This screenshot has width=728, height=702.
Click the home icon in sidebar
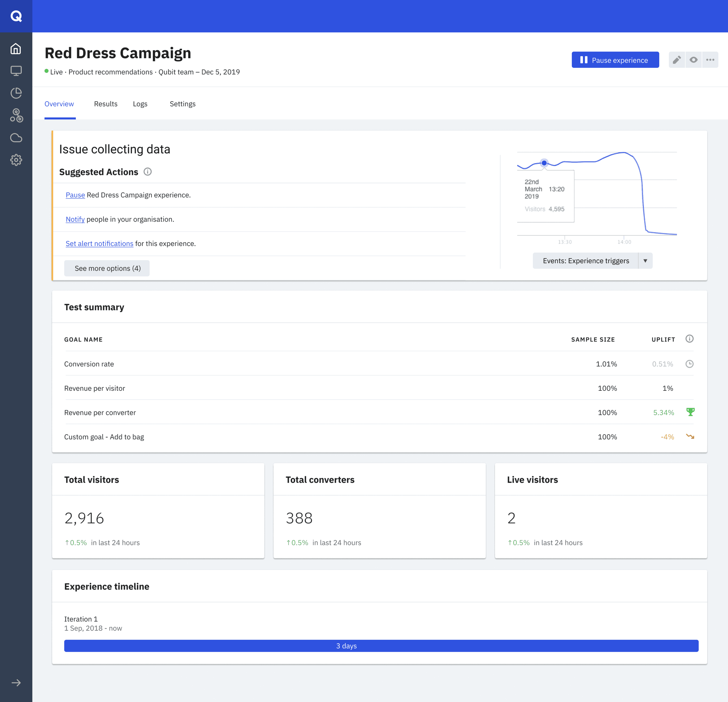coord(16,49)
